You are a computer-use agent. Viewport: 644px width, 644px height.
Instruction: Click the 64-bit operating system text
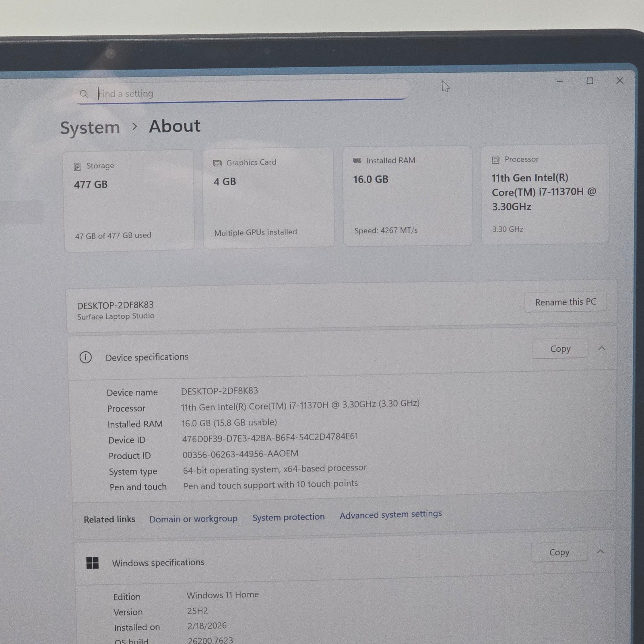[275, 469]
